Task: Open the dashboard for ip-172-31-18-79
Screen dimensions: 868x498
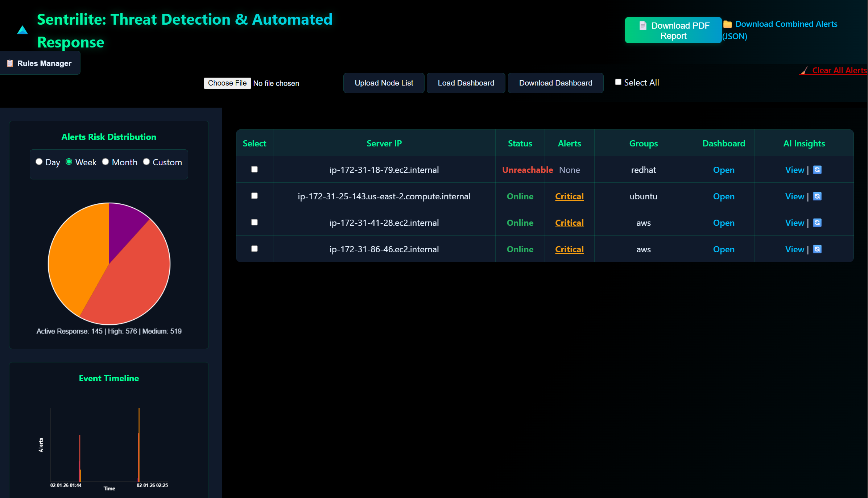Action: coord(723,170)
